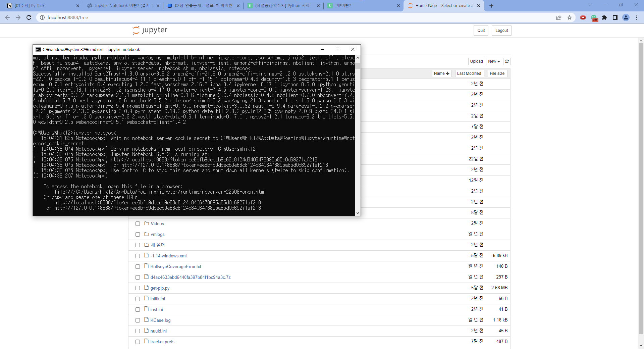Open the Videos folder link
Viewport: 644px width, 349px height.
tap(157, 224)
